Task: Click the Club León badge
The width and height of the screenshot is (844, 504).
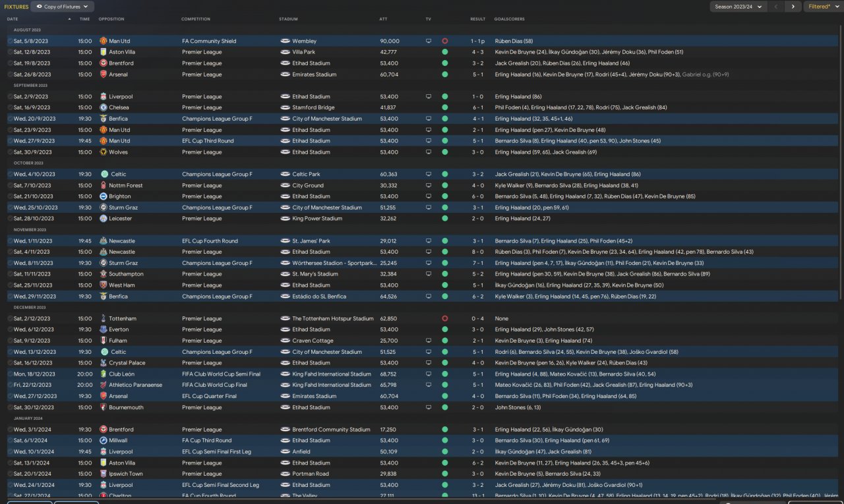Action: (104, 374)
